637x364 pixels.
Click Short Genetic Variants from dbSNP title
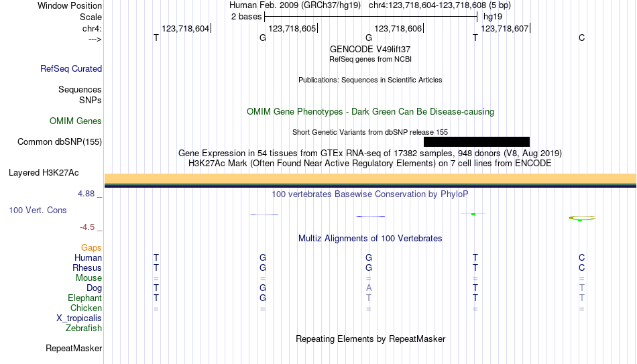click(370, 132)
